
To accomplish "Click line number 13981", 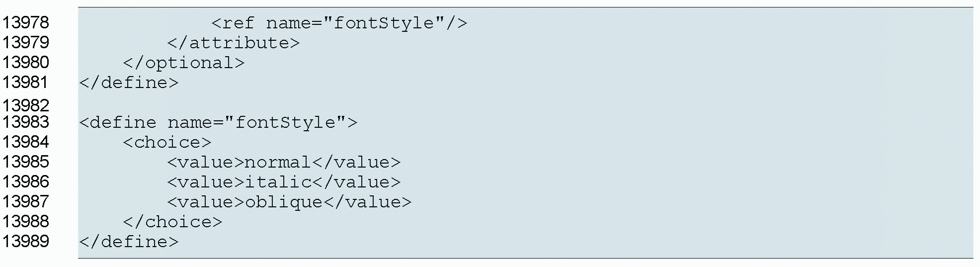I will (x=26, y=83).
